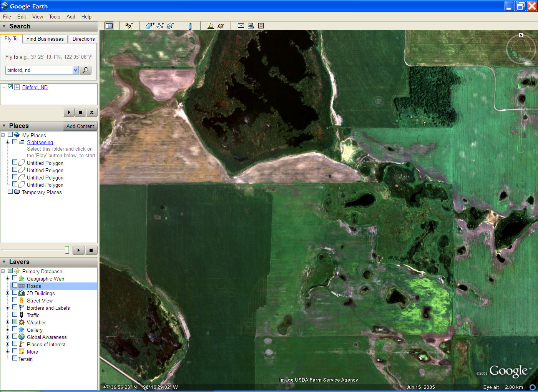The image size is (538, 392).
Task: Open the View menu
Action: coord(38,17)
